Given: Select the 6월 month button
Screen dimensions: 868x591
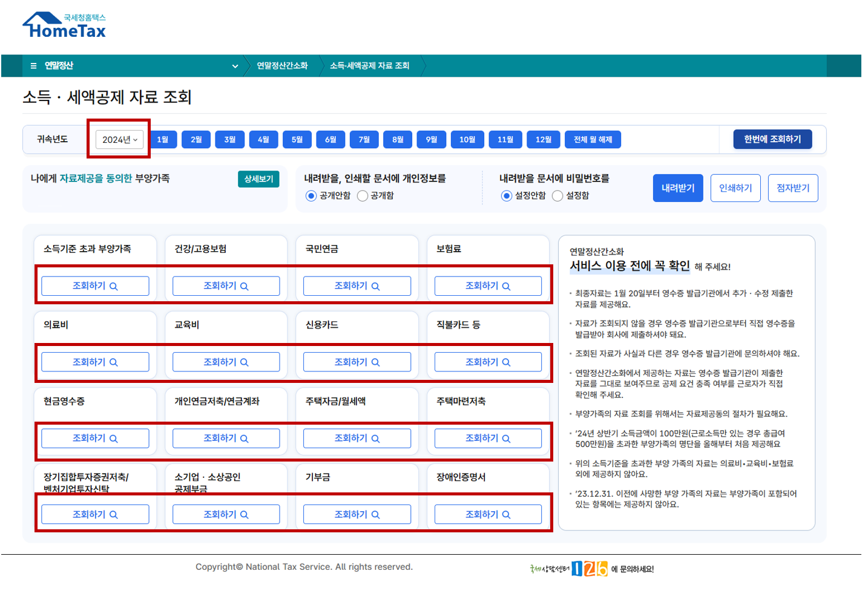Looking at the screenshot, I should (330, 140).
